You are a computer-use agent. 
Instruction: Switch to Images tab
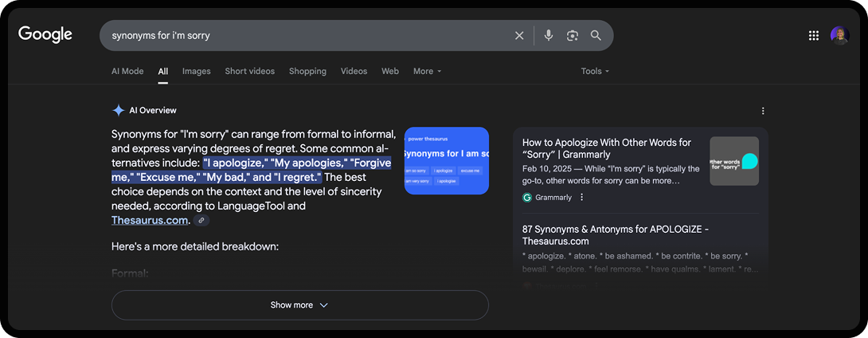197,71
